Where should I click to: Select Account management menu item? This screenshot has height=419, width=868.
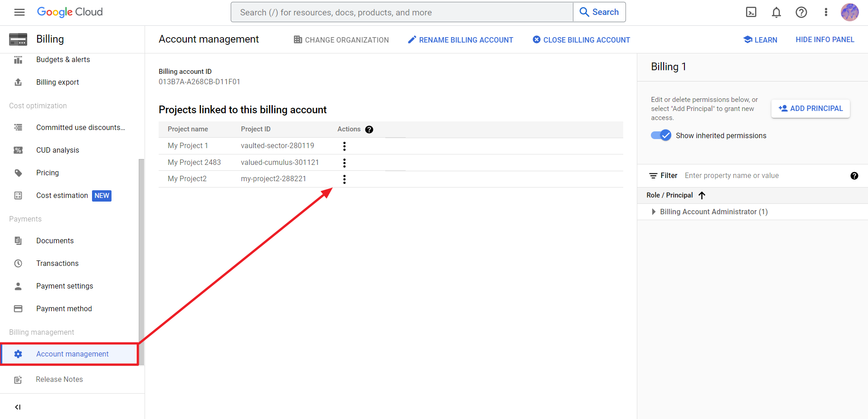(x=70, y=354)
